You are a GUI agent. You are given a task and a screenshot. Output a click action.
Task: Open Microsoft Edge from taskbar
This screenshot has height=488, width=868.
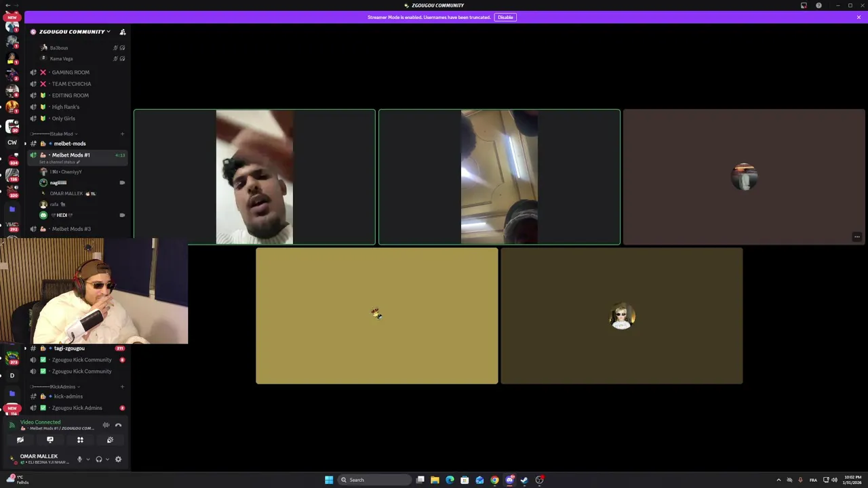[450, 480]
